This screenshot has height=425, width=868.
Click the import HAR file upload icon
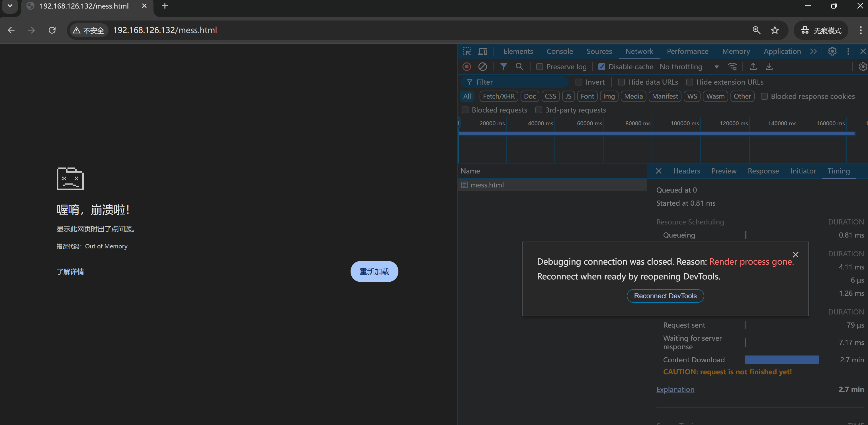click(753, 67)
